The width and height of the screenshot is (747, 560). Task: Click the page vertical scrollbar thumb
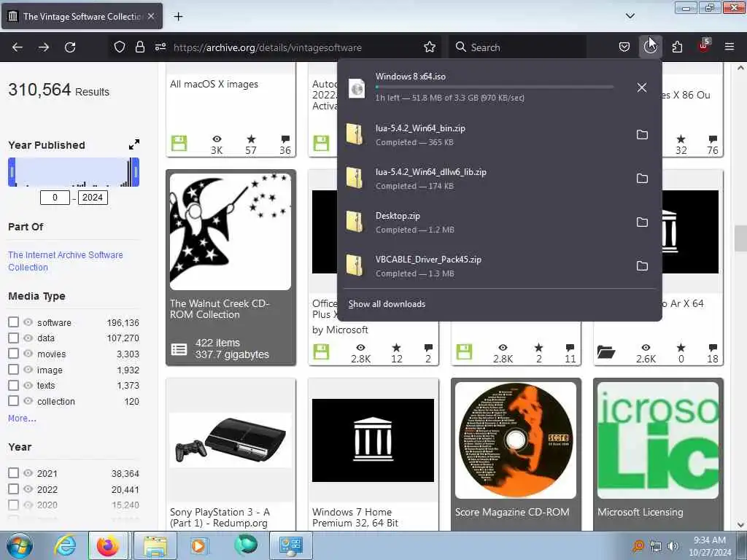coord(740,238)
